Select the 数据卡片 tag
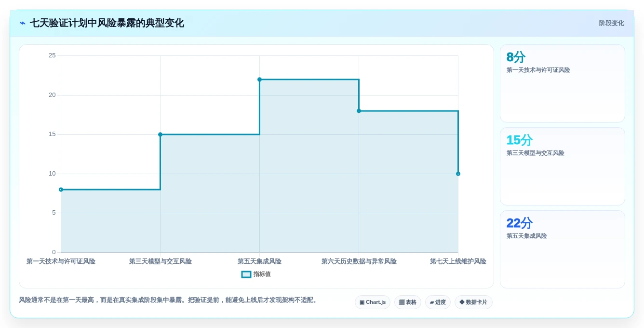 (x=473, y=302)
